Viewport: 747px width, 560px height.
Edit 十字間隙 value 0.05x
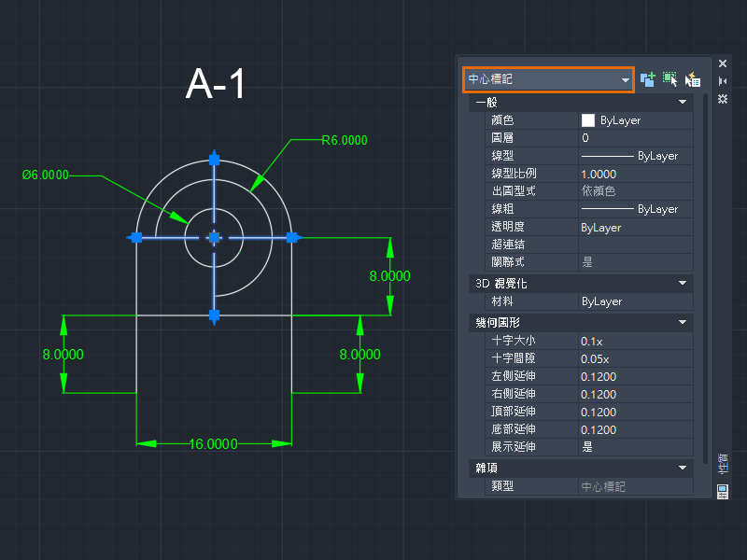point(636,358)
